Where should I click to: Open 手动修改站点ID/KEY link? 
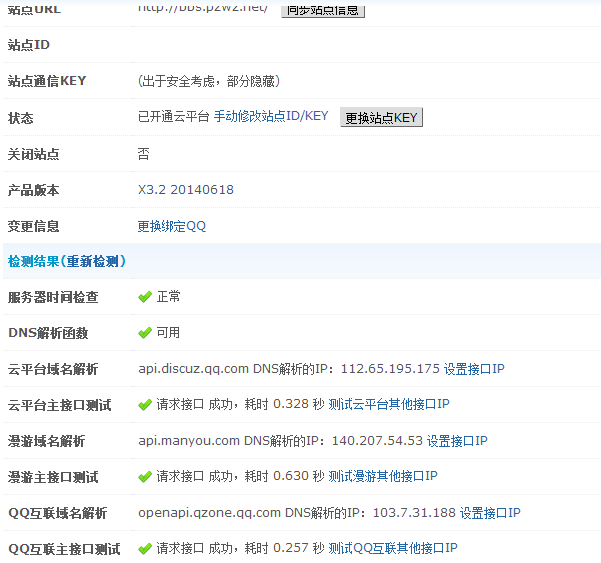(x=271, y=116)
